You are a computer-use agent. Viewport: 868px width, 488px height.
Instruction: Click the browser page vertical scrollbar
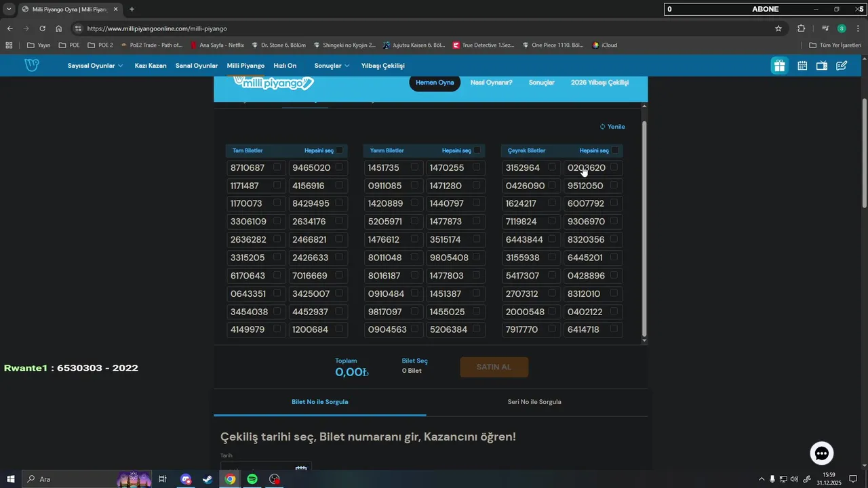click(x=864, y=153)
